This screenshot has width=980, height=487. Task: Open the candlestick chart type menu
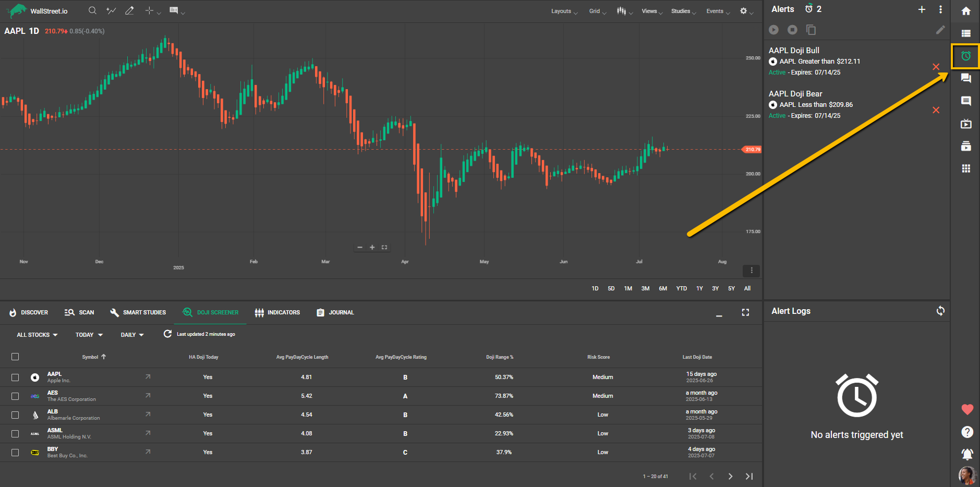click(624, 11)
